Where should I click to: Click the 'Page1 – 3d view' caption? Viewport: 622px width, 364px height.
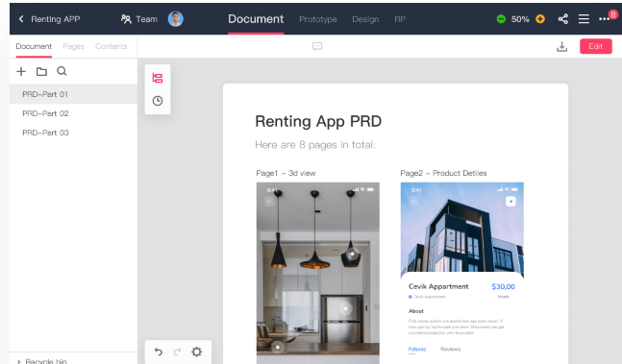pyautogui.click(x=286, y=173)
